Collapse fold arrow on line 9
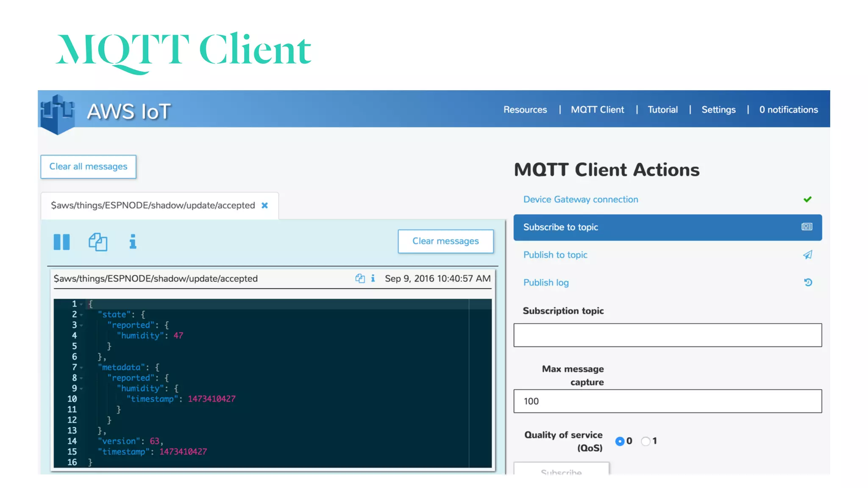Image resolution: width=868 pixels, height=488 pixels. (81, 388)
